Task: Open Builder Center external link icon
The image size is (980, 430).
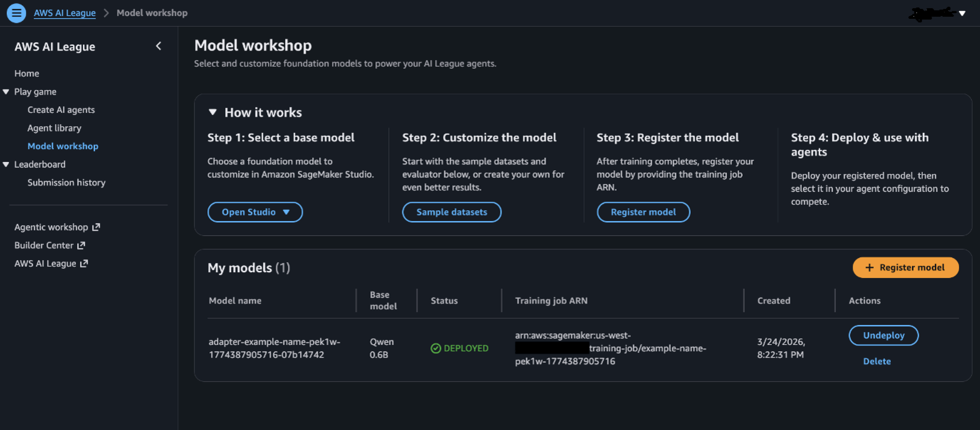Action: [81, 246]
